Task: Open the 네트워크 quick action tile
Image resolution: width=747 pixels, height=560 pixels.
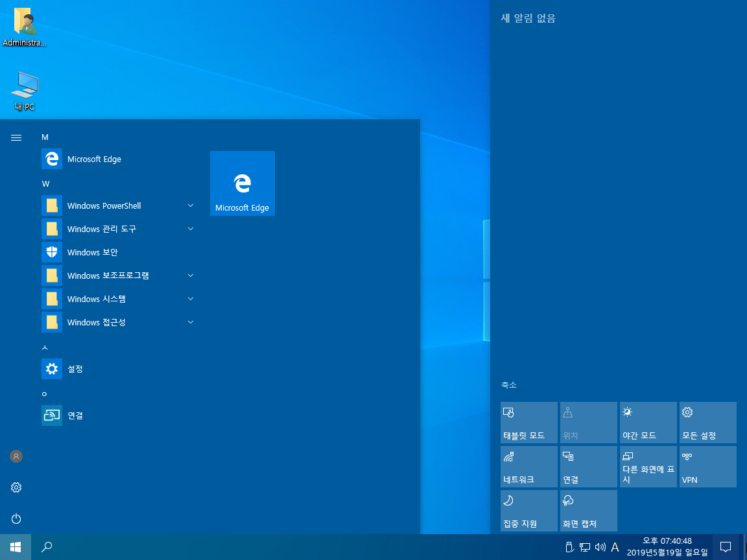Action: click(x=529, y=467)
